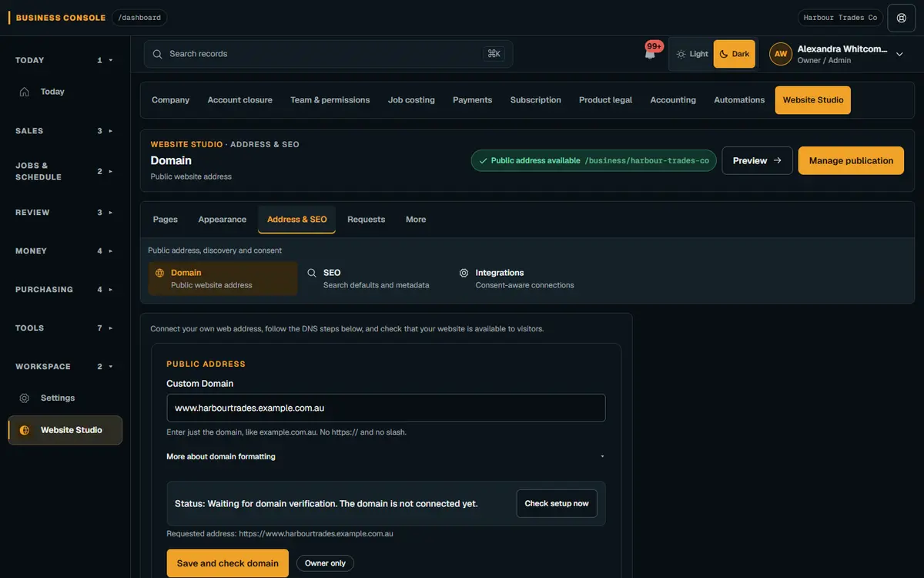Image resolution: width=924 pixels, height=578 pixels.
Task: Collapse the Workspace sidebar section
Action: (x=65, y=367)
